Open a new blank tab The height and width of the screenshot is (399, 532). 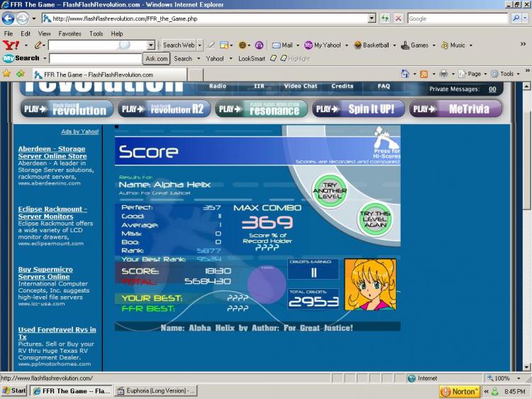coord(196,75)
